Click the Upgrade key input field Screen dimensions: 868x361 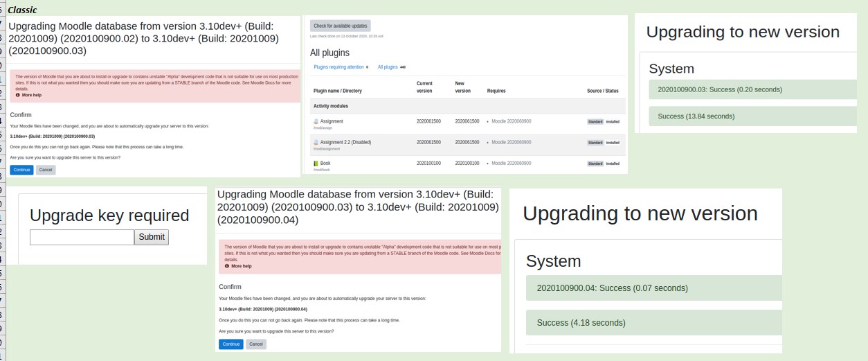(82, 237)
